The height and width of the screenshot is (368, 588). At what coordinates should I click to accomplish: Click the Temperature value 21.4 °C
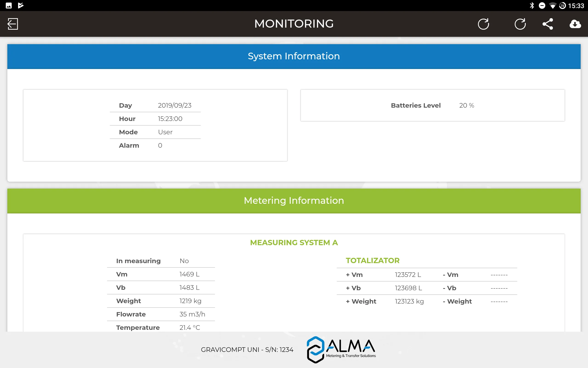pos(190,328)
